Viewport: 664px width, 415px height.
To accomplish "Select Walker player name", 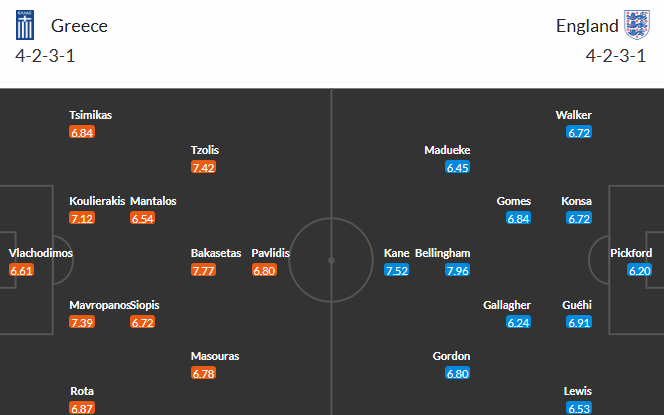I will 573,115.
